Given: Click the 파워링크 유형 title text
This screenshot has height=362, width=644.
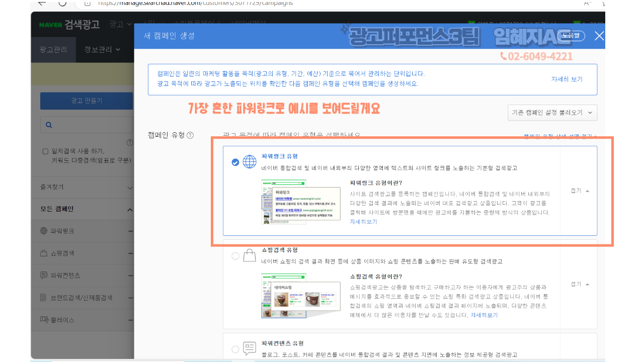Looking at the screenshot, I should coord(280,156).
